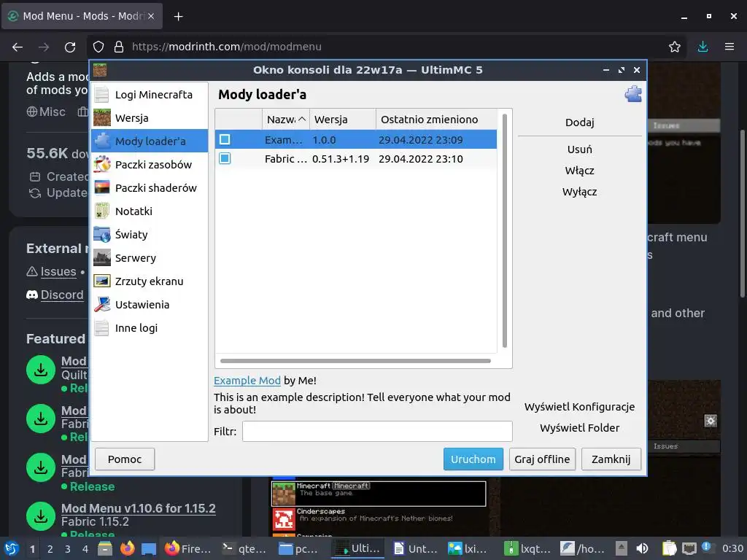Click the Firefox page vertical scrollbar
Viewport: 747px width, 560px height.
742,214
